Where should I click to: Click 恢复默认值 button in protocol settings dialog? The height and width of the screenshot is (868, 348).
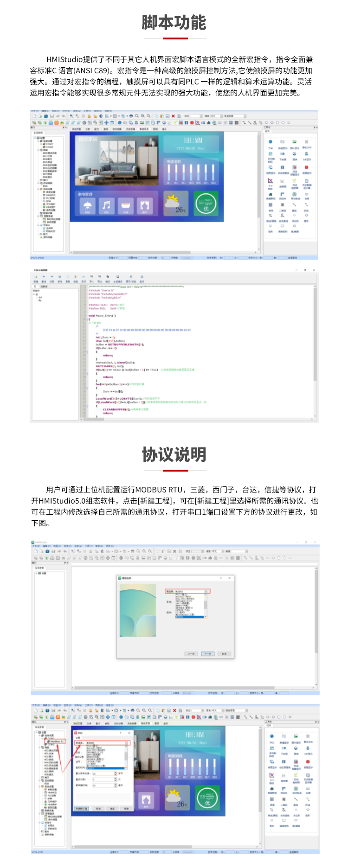click(81, 809)
